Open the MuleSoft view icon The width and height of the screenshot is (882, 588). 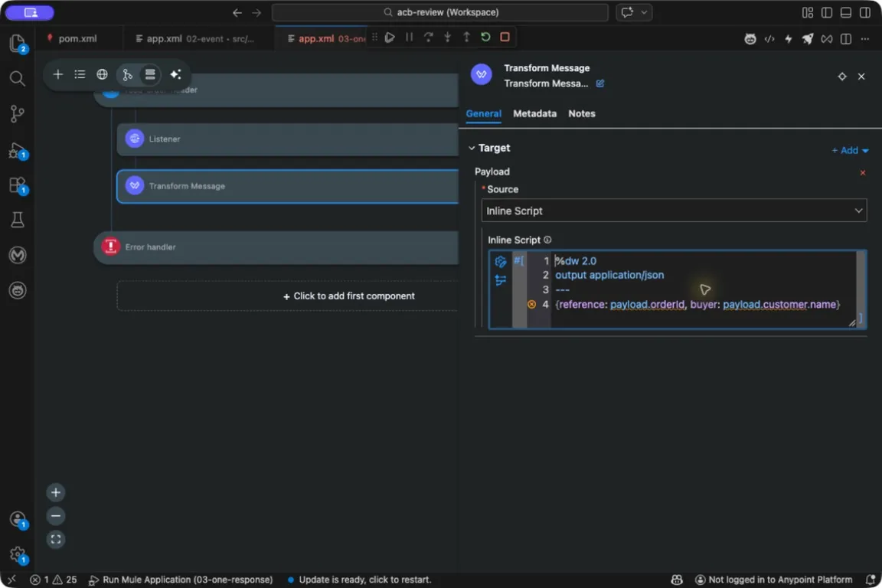click(x=18, y=255)
